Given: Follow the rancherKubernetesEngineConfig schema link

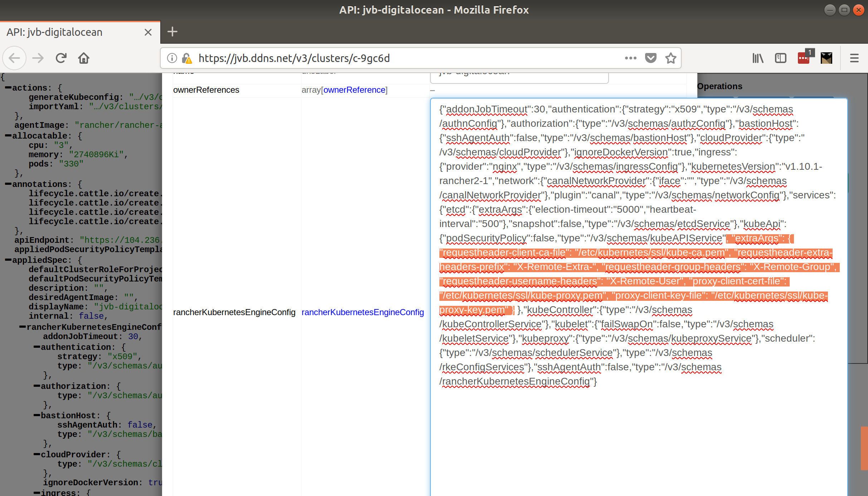Looking at the screenshot, I should 362,312.
